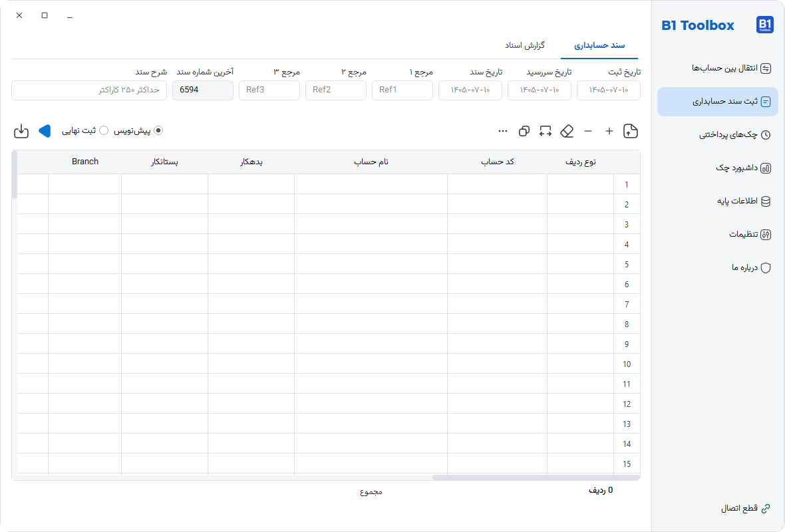Open درباره ما in the sidebar

click(x=717, y=268)
